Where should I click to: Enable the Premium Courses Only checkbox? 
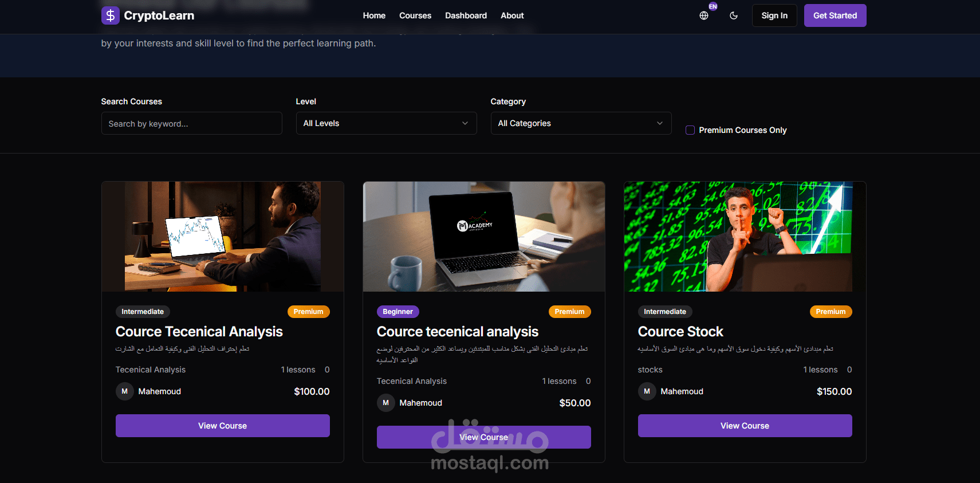pos(690,130)
